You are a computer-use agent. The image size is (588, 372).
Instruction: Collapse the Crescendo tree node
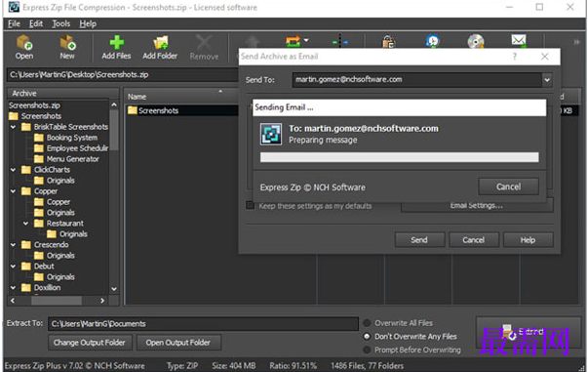click(13, 245)
